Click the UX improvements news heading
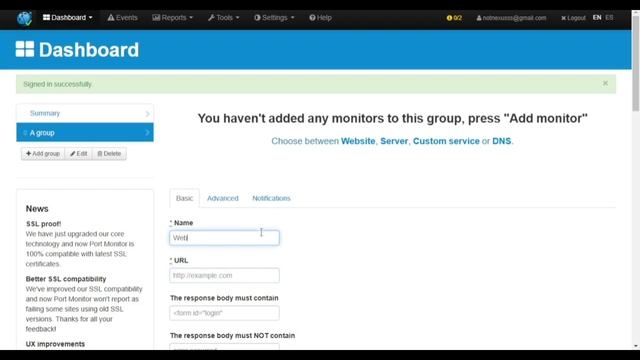The width and height of the screenshot is (640, 360). click(x=55, y=344)
